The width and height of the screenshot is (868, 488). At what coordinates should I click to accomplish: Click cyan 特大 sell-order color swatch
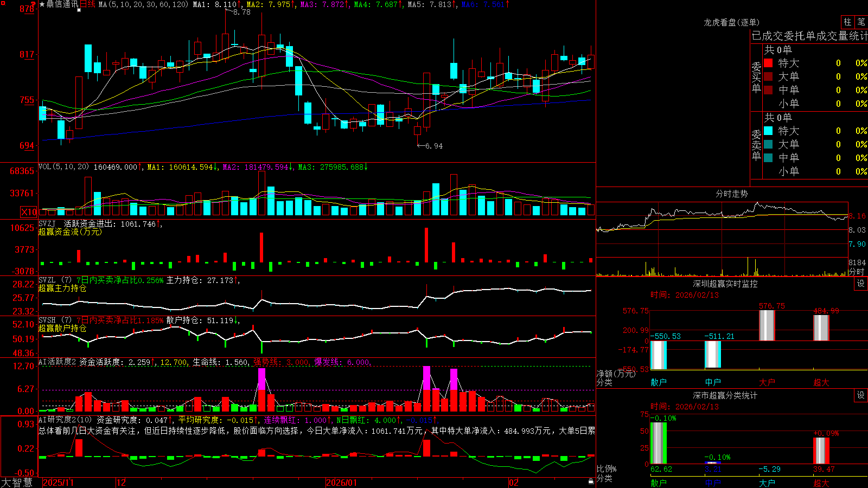coord(768,131)
